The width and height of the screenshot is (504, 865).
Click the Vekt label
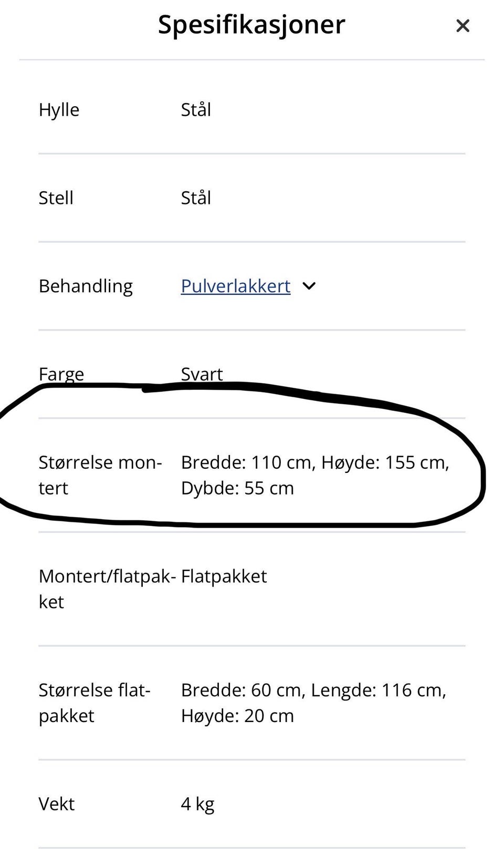pos(57,804)
